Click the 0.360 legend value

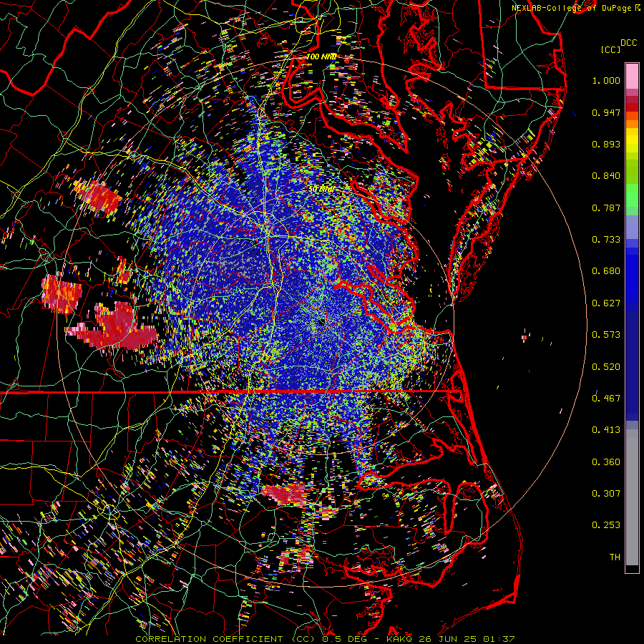click(x=606, y=462)
